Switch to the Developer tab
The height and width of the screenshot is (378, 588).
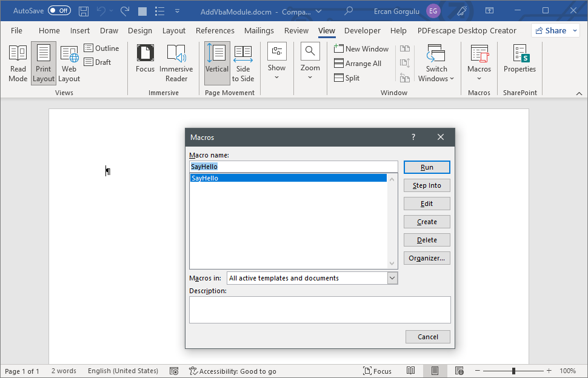tap(362, 30)
